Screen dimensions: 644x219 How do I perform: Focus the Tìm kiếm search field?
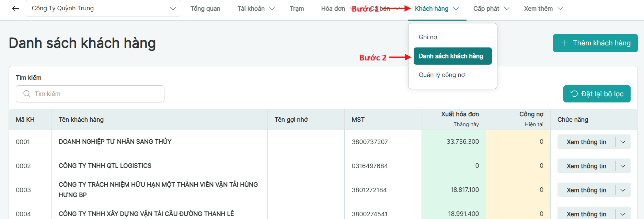pos(96,94)
